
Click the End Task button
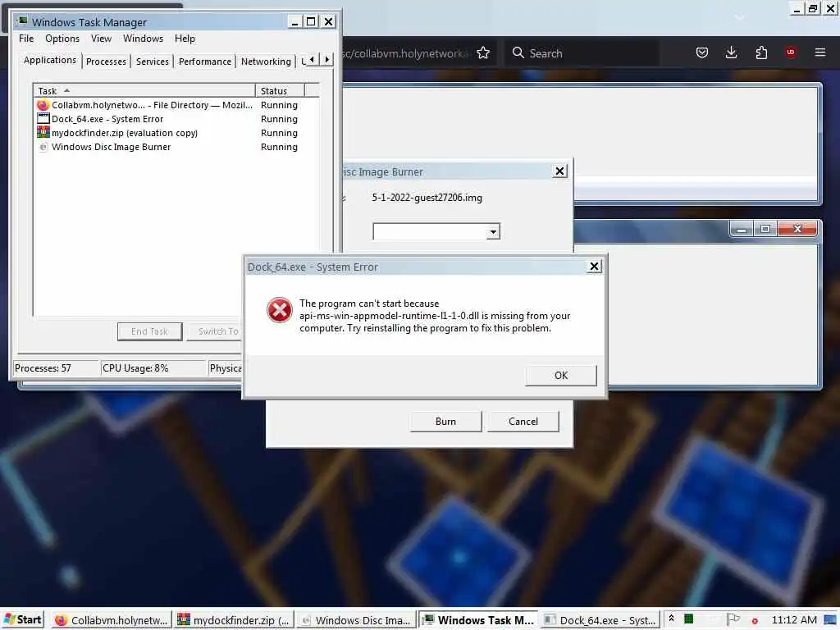(149, 331)
